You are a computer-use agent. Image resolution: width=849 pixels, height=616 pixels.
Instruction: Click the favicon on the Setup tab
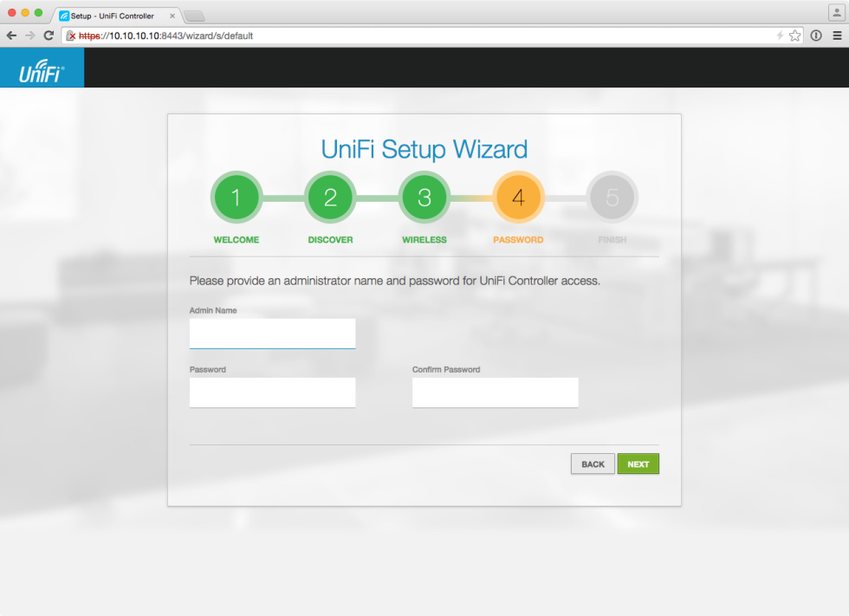coord(63,15)
